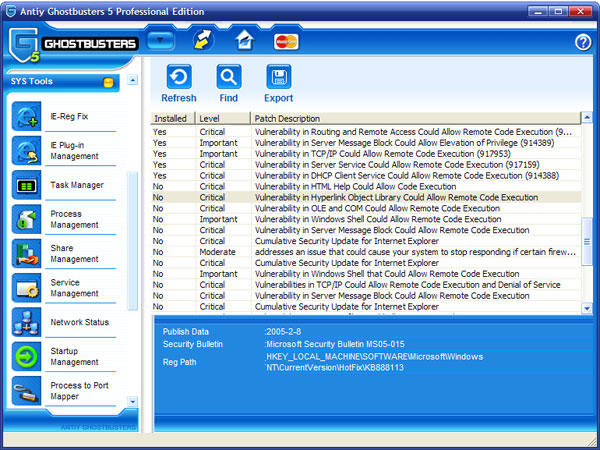Select the HTML Help vulnerability row
Viewport: 600px width, 450px height.
click(x=366, y=187)
